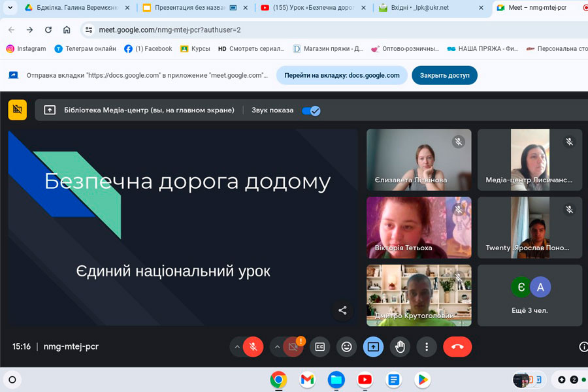Click the share icon on the presentation

point(342,310)
